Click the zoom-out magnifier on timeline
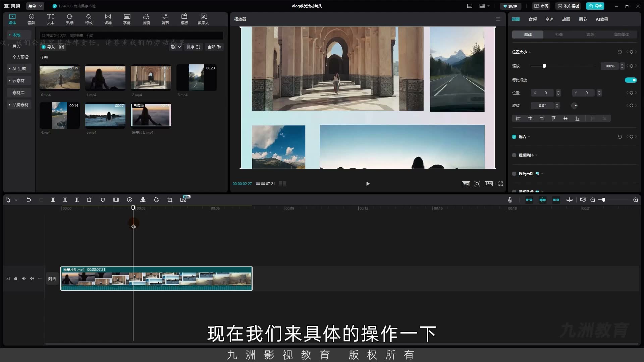 click(593, 200)
